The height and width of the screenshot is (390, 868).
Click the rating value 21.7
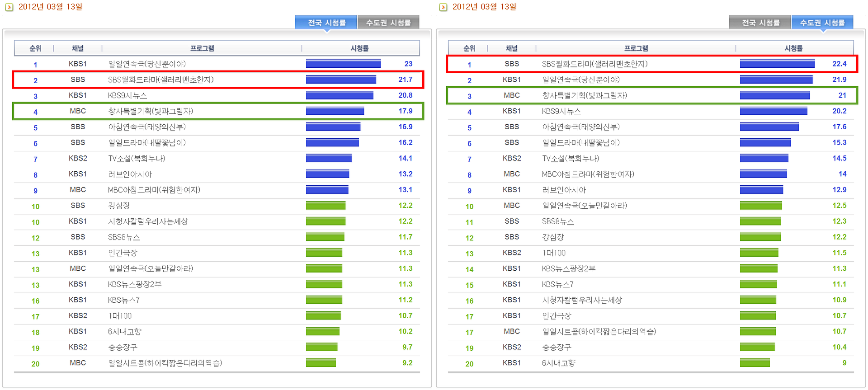pos(405,80)
